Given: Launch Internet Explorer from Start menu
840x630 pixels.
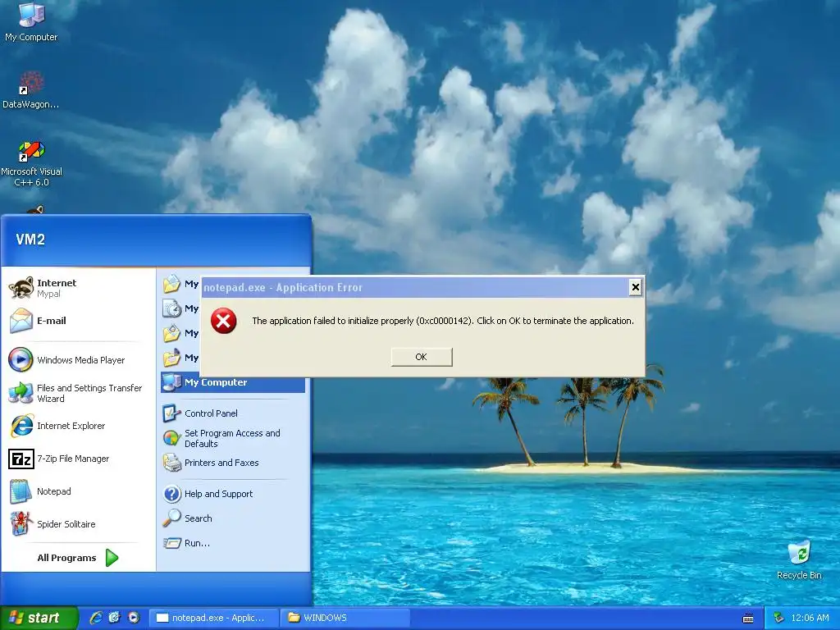Looking at the screenshot, I should click(78, 426).
